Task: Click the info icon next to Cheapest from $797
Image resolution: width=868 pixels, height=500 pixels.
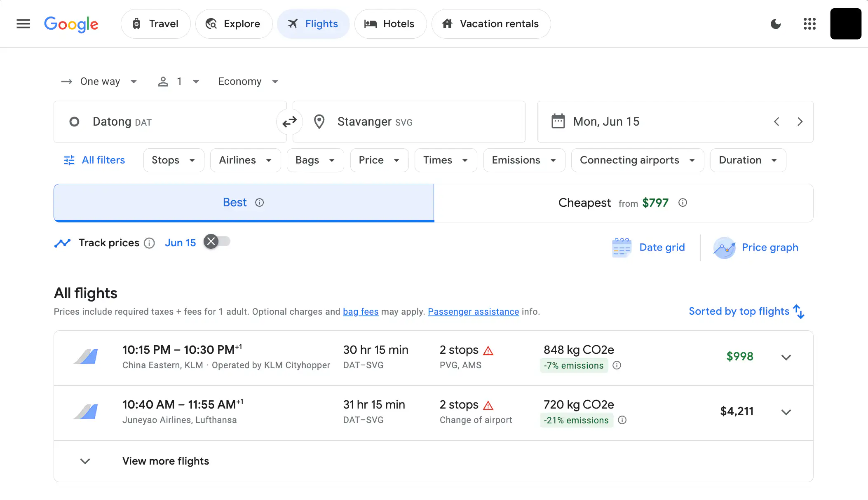Action: click(683, 203)
